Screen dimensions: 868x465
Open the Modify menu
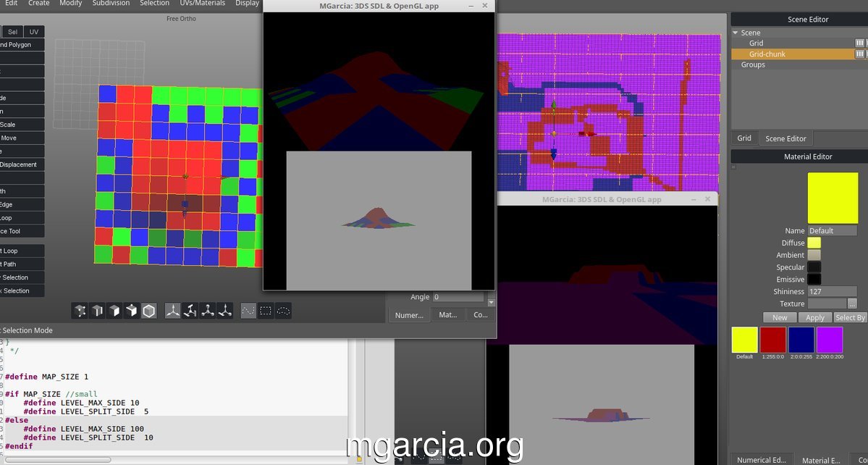click(71, 4)
